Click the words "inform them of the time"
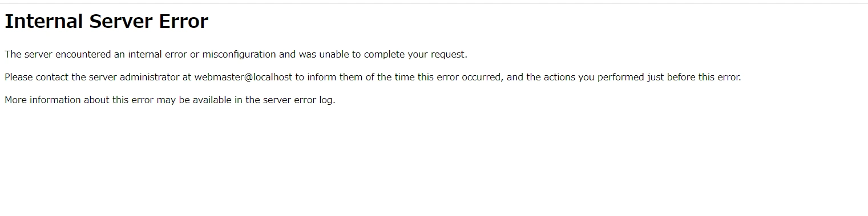This screenshot has width=868, height=216. tap(359, 78)
